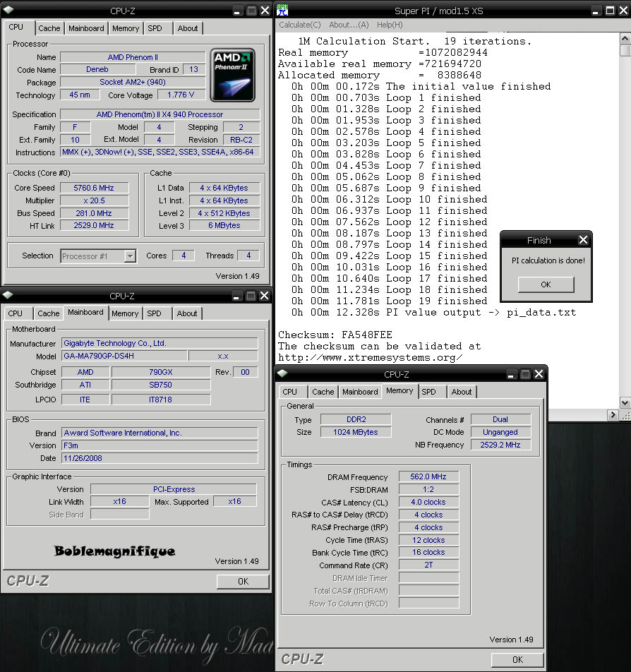Click the Multiplier x 20.5 field
This screenshot has height=672, width=631.
95,200
